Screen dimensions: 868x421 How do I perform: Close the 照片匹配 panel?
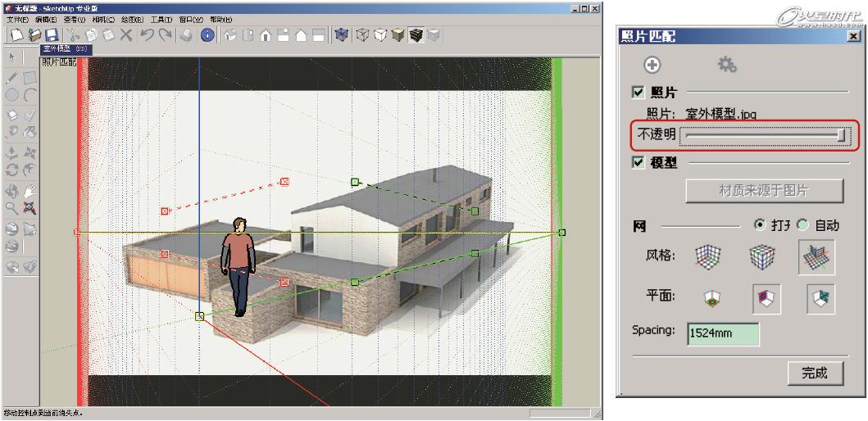(852, 36)
